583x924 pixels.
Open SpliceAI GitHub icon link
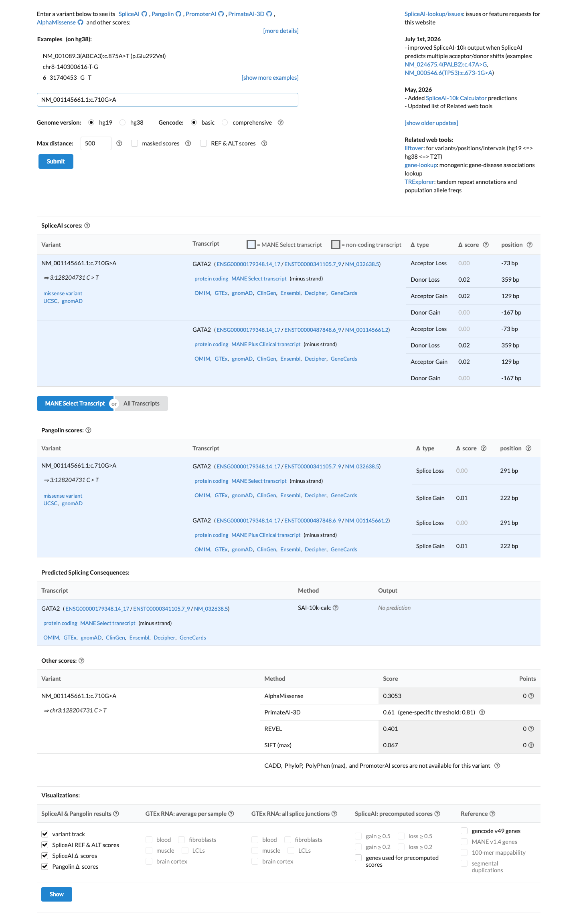coord(144,14)
